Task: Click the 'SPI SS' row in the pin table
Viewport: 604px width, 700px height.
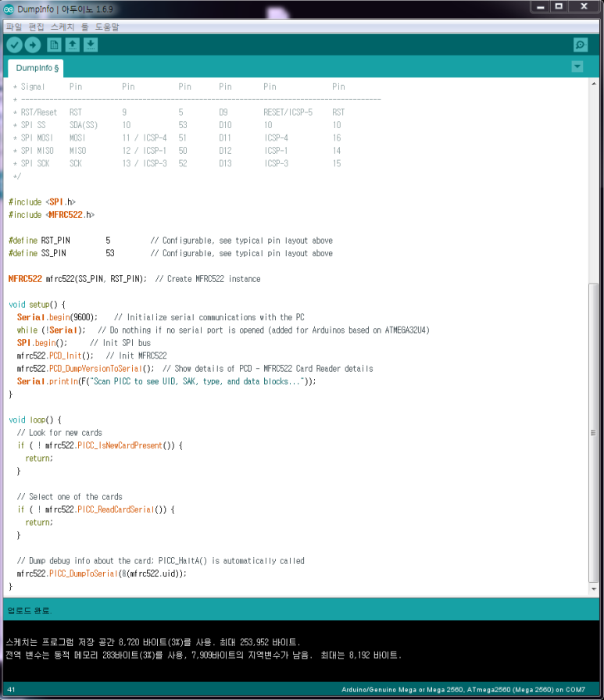Action: pos(177,125)
